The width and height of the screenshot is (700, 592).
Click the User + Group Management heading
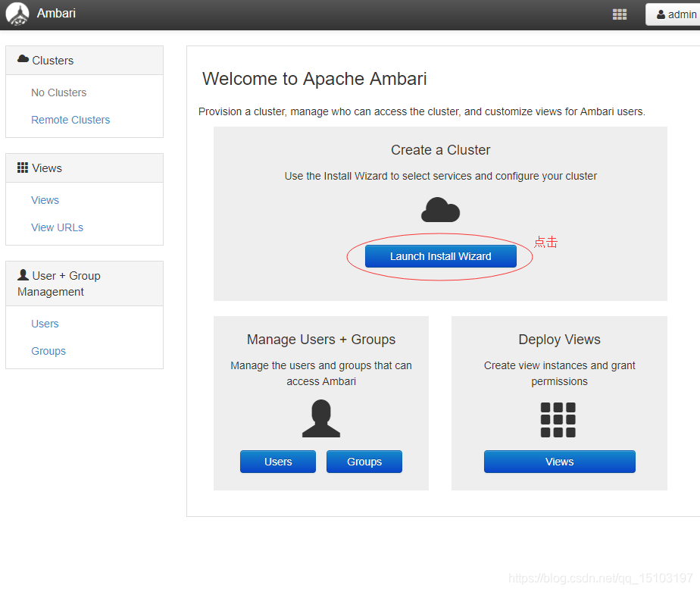pos(84,283)
